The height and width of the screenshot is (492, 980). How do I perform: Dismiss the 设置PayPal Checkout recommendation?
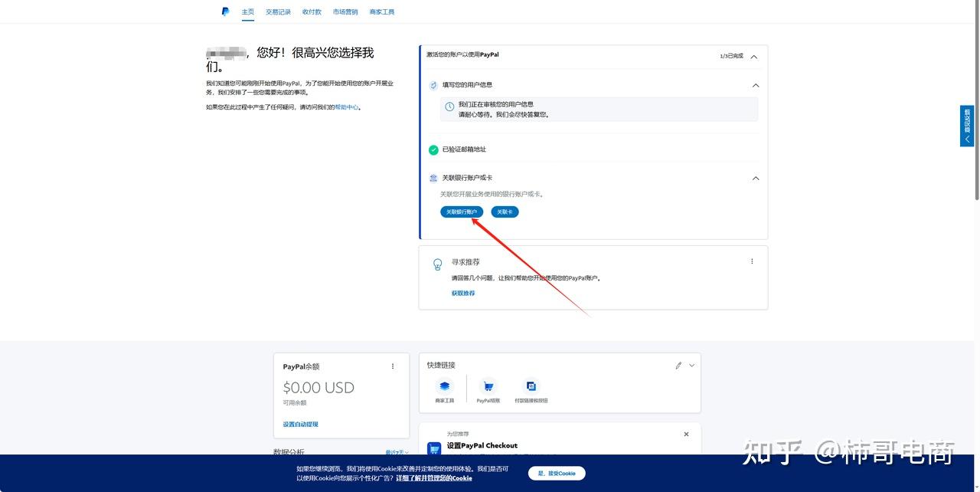click(686, 434)
